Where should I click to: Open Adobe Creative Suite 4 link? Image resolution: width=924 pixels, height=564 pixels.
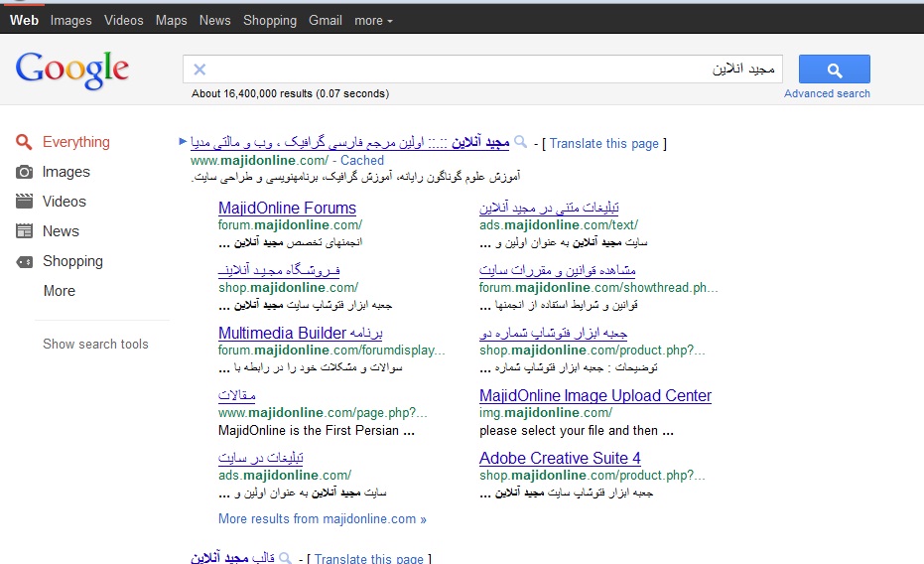tap(560, 458)
